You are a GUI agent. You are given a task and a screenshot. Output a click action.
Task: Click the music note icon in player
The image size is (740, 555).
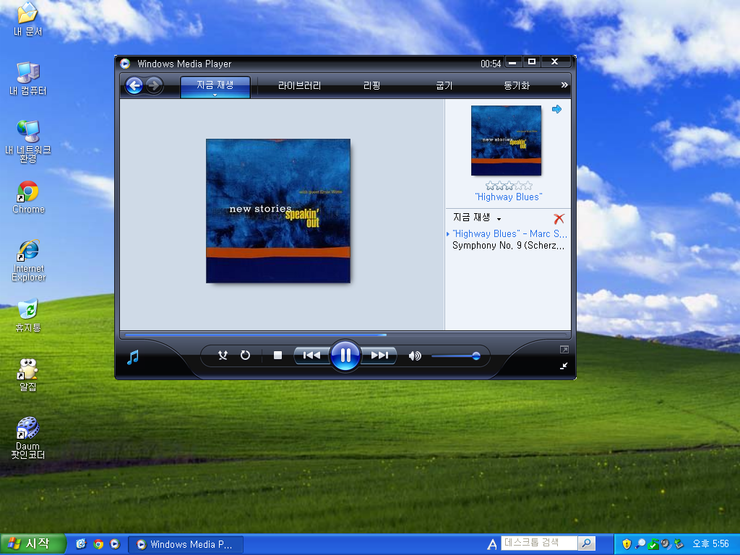click(x=133, y=357)
